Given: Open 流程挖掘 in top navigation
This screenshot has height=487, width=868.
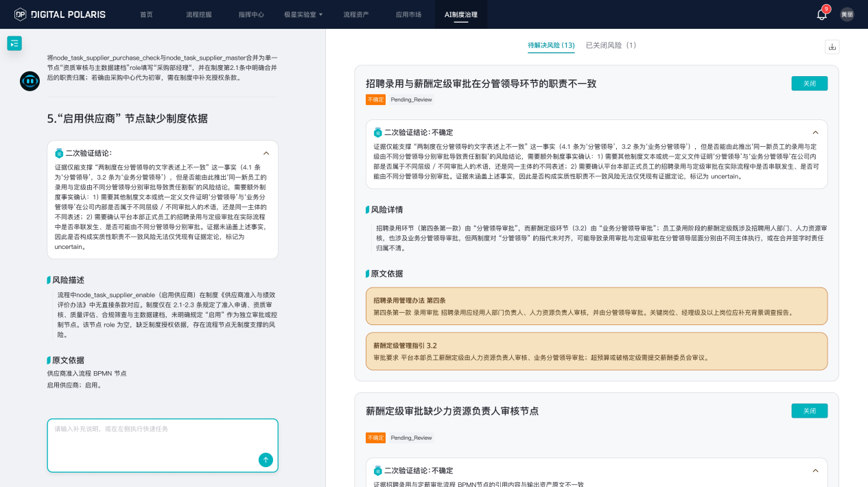Looking at the screenshot, I should [198, 14].
